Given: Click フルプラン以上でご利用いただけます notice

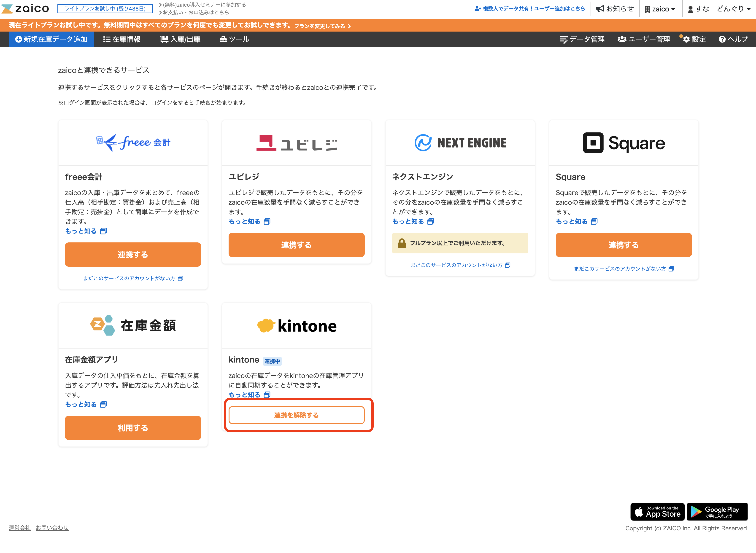Looking at the screenshot, I should 460,243.
